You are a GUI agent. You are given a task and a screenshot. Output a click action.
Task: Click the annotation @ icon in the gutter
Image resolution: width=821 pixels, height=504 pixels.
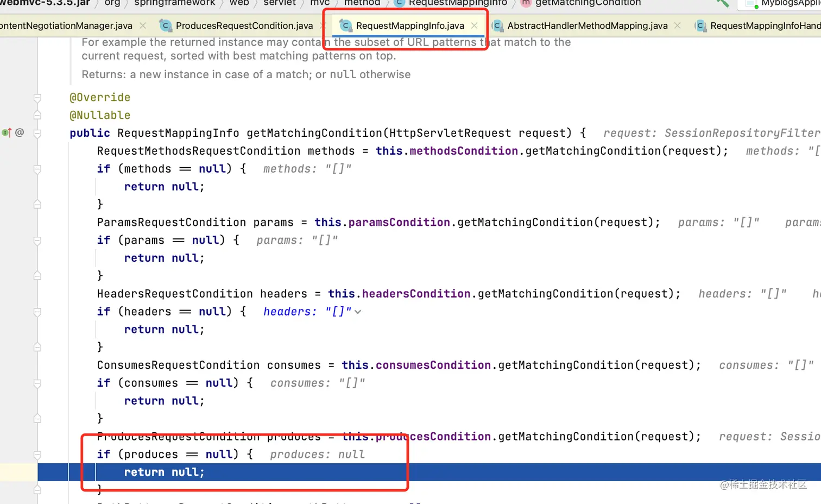tap(20, 133)
